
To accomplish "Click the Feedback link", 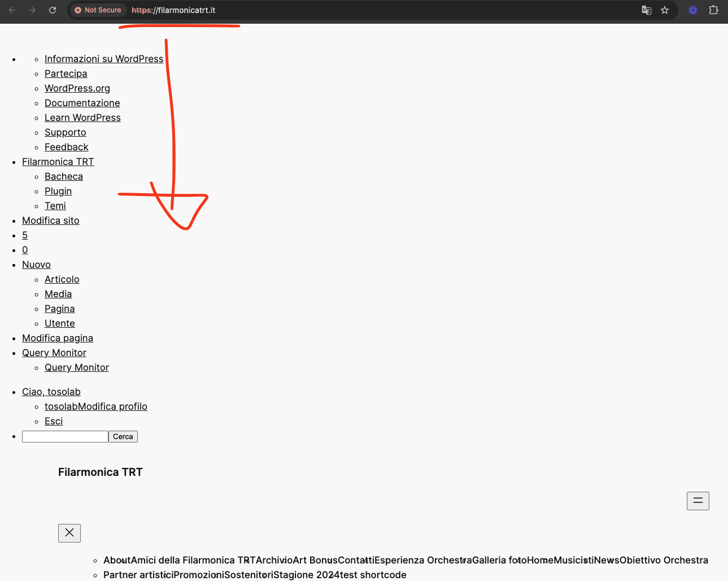I will (67, 147).
